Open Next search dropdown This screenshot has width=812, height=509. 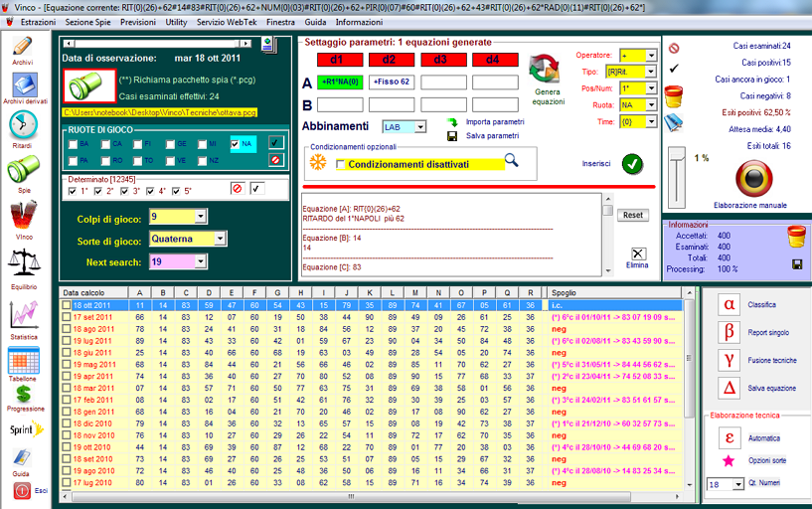point(201,261)
